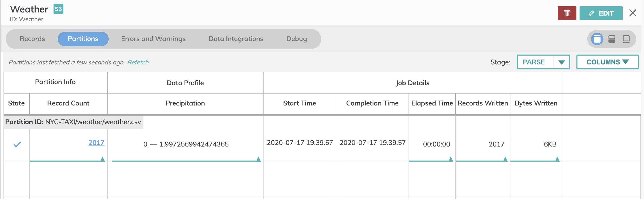Switch to the bottom-docked layout icon
This screenshot has height=199, width=644.
(x=626, y=39)
